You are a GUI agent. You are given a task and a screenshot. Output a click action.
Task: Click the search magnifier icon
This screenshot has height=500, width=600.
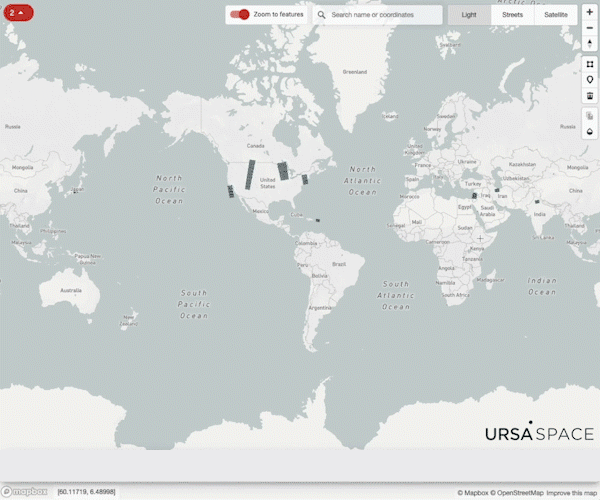point(321,15)
